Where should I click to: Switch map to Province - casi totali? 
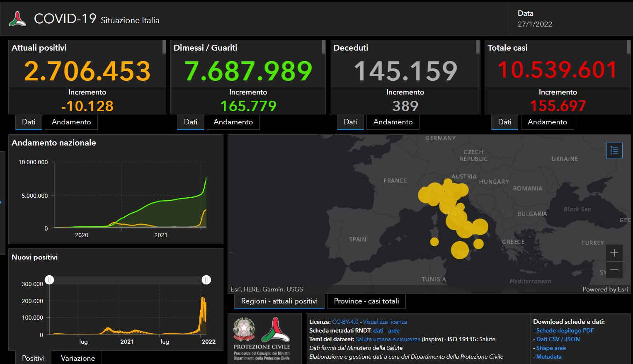(x=366, y=301)
